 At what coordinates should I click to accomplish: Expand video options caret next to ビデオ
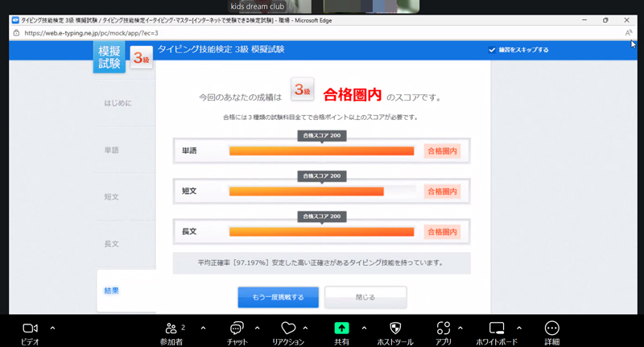52,328
